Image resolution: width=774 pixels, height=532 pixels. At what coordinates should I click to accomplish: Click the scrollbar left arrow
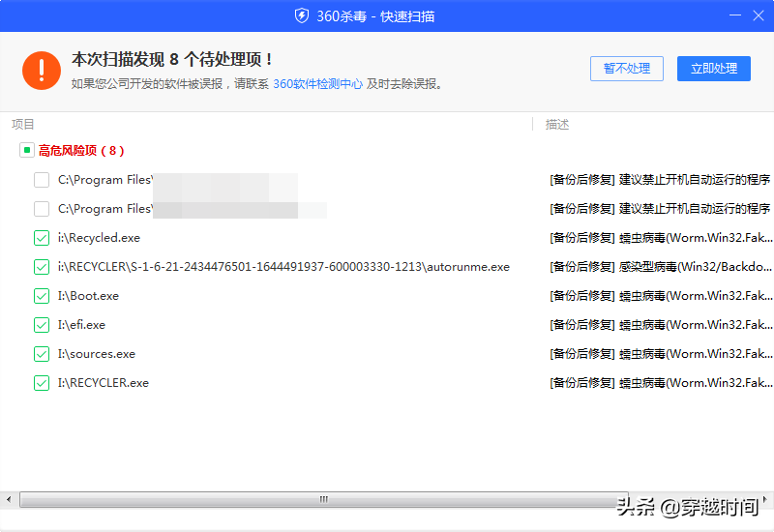tap(9, 499)
